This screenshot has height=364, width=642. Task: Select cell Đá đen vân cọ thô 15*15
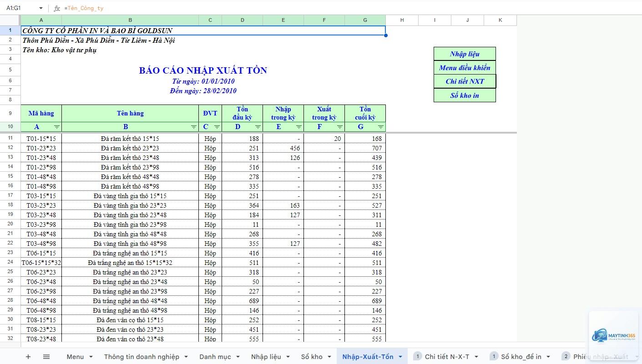[130, 320]
